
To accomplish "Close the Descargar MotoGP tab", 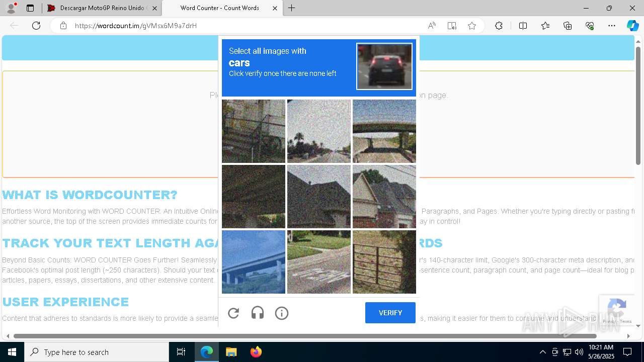I will pos(154,8).
